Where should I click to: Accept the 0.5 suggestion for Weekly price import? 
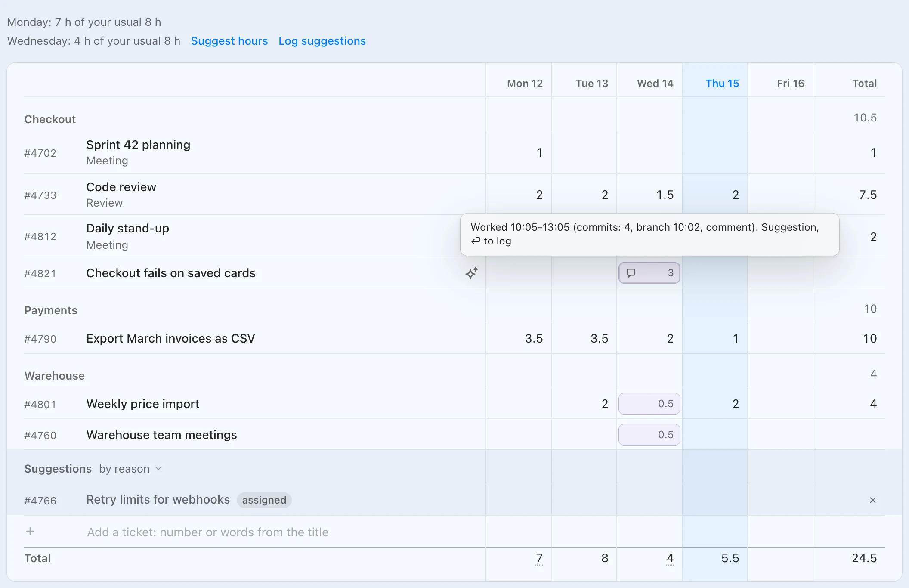point(649,404)
